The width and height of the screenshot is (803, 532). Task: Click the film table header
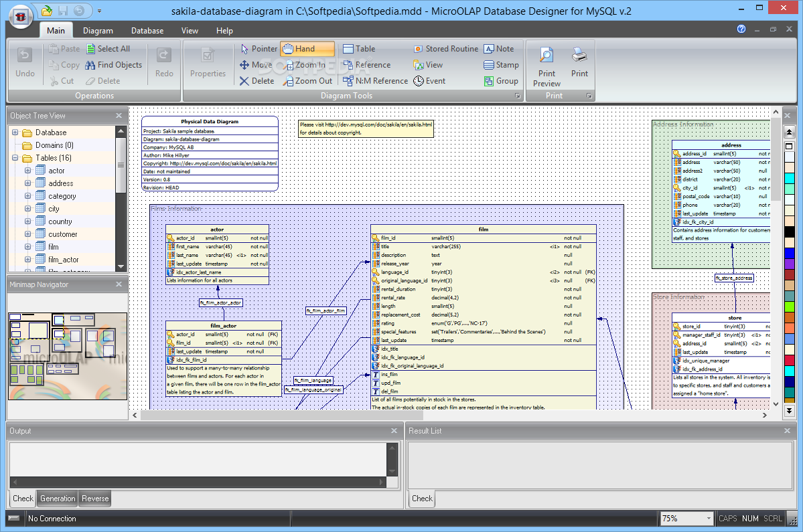pyautogui.click(x=484, y=229)
